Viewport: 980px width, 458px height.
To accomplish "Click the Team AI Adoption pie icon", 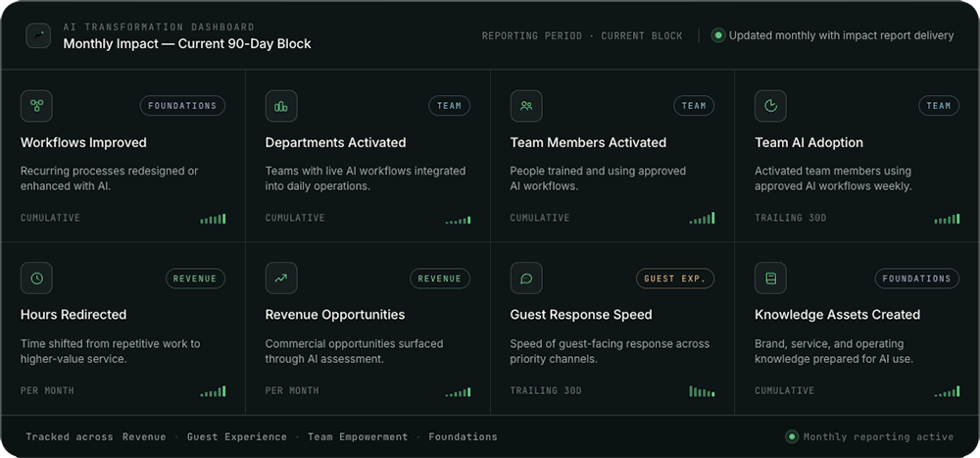I will [x=770, y=106].
